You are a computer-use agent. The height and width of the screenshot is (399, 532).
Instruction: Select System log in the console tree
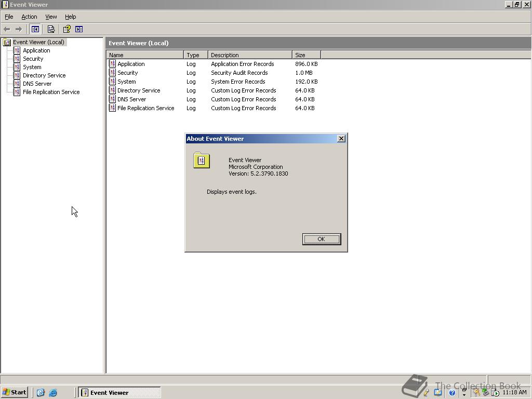point(32,67)
